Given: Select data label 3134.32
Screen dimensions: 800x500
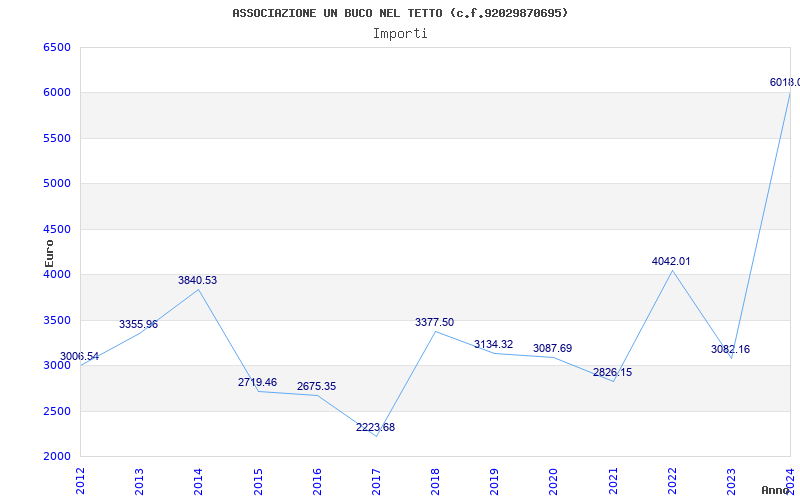Looking at the screenshot, I should (493, 344).
